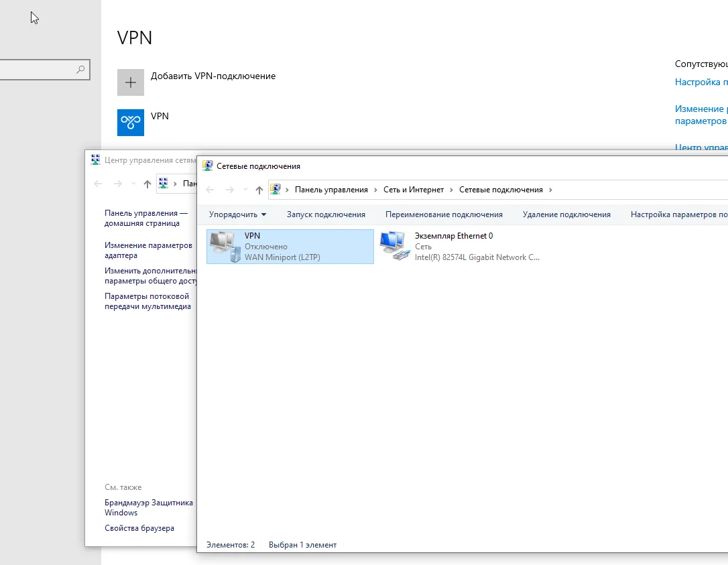Click the back arrow in Network Connections
728x565 pixels.
(210, 190)
